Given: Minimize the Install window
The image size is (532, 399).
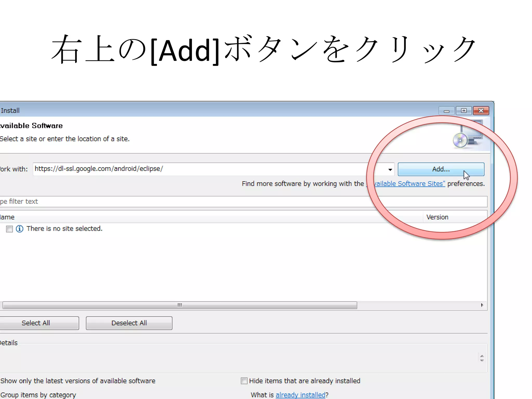Looking at the screenshot, I should coord(446,111).
